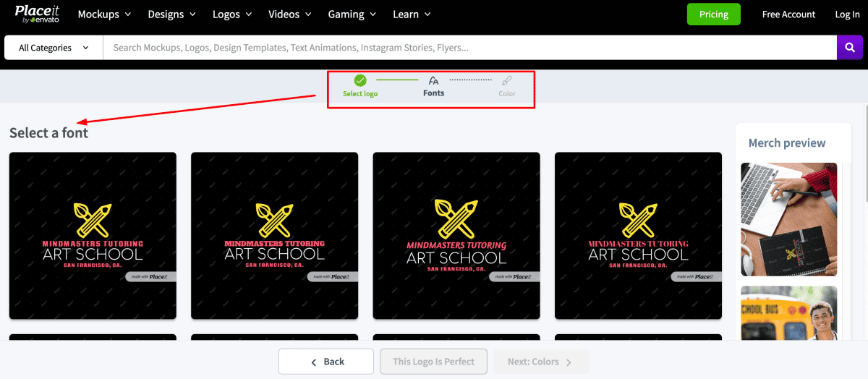Open the Logos menu

click(x=231, y=14)
